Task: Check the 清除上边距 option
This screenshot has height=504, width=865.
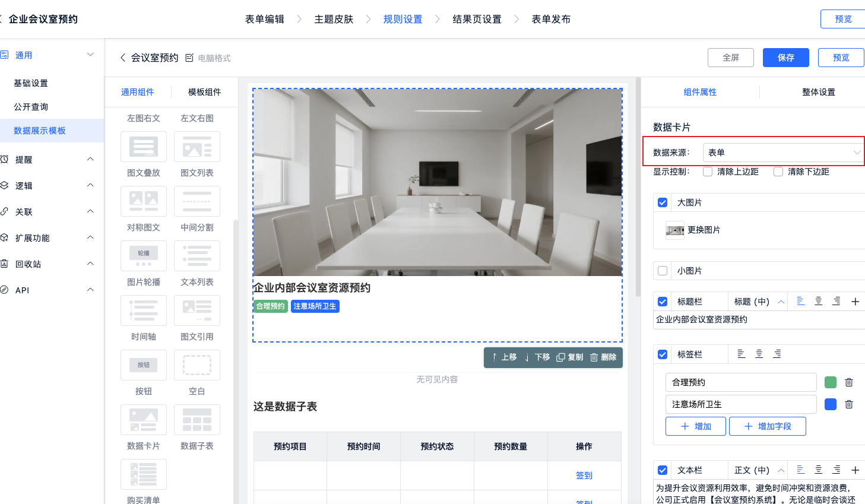Action: point(708,172)
